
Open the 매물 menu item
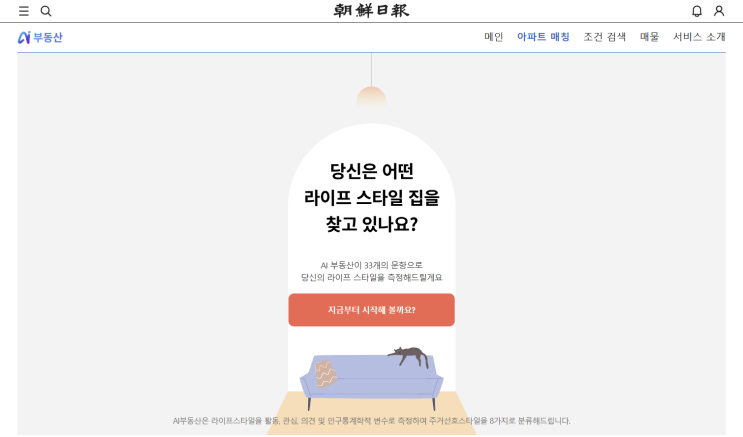coord(649,37)
